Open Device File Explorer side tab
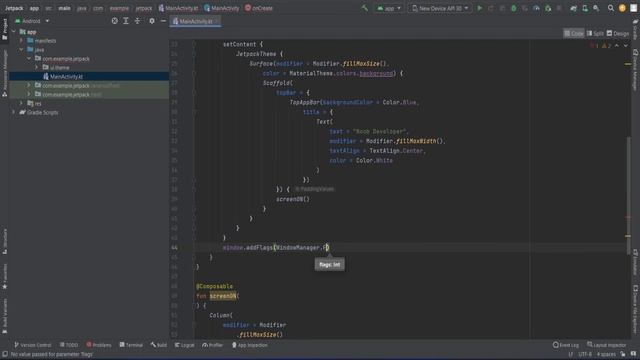Screen dimensions: 640x360 coord(636,310)
